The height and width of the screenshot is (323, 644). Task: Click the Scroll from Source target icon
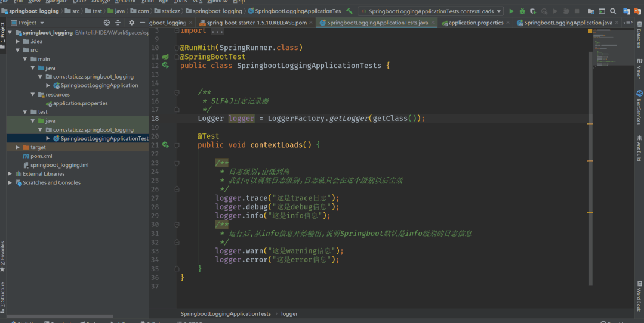[107, 23]
